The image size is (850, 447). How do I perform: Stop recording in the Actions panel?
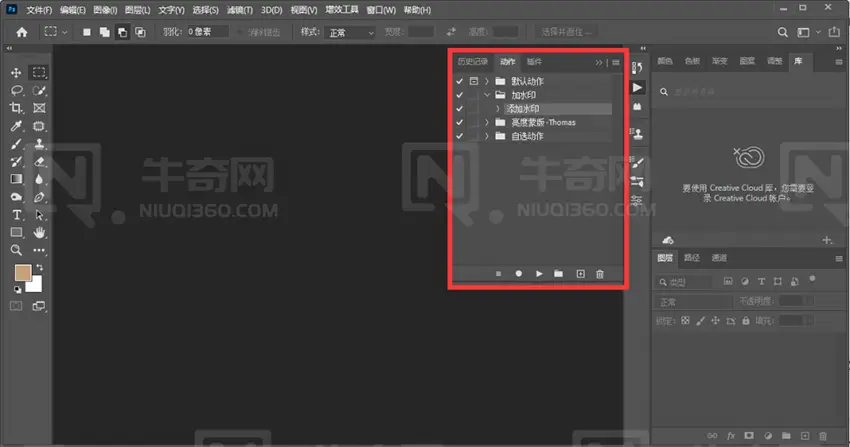click(x=498, y=274)
